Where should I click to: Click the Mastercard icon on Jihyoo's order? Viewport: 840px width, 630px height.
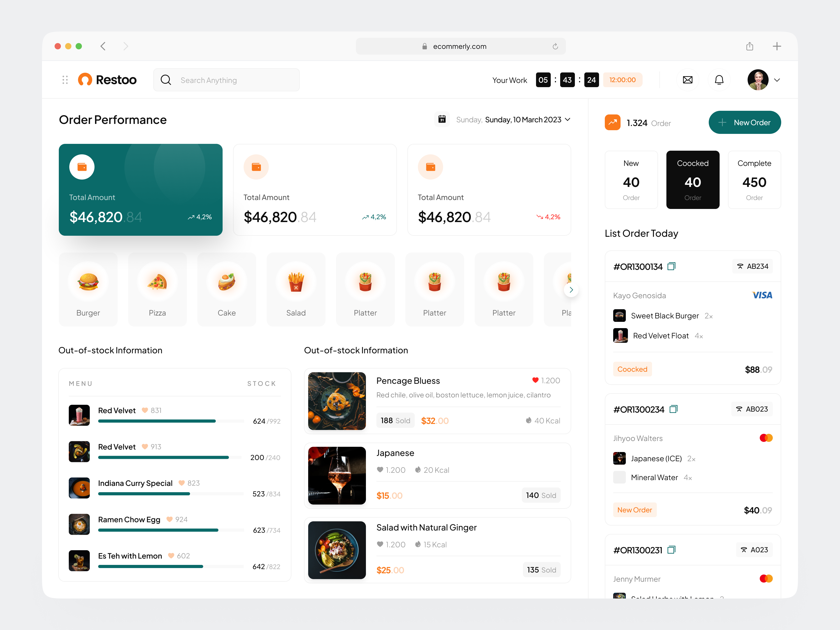pos(766,438)
